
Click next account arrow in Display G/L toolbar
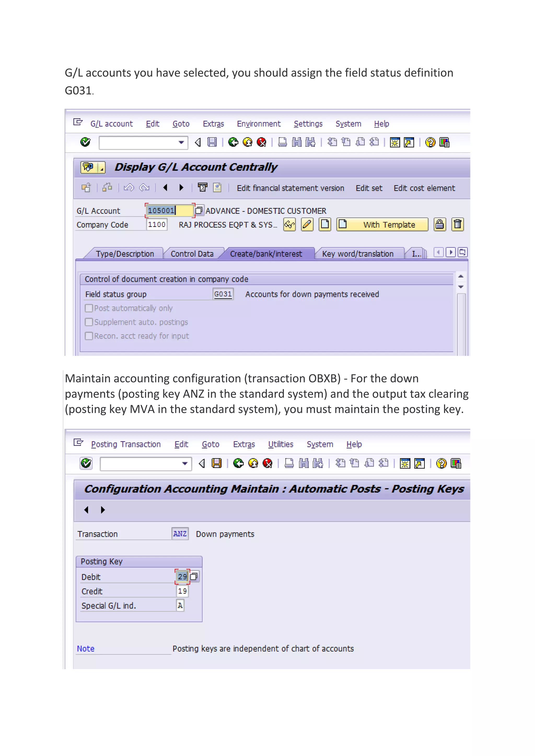182,188
